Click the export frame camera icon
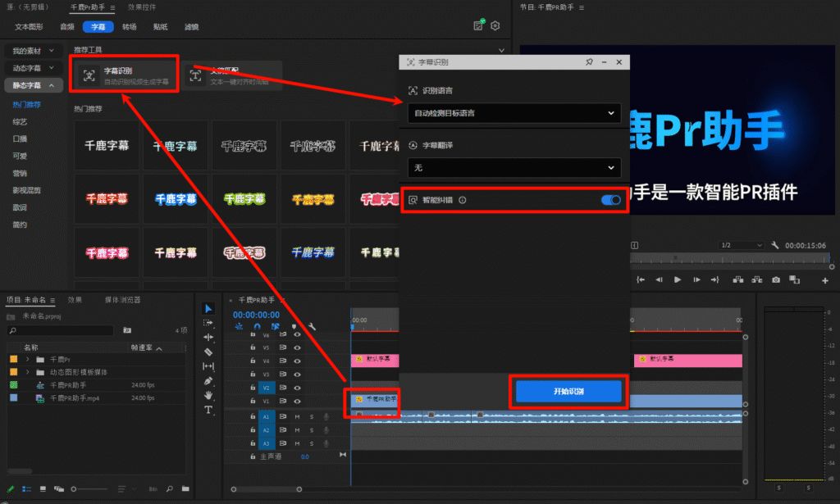 [x=776, y=280]
